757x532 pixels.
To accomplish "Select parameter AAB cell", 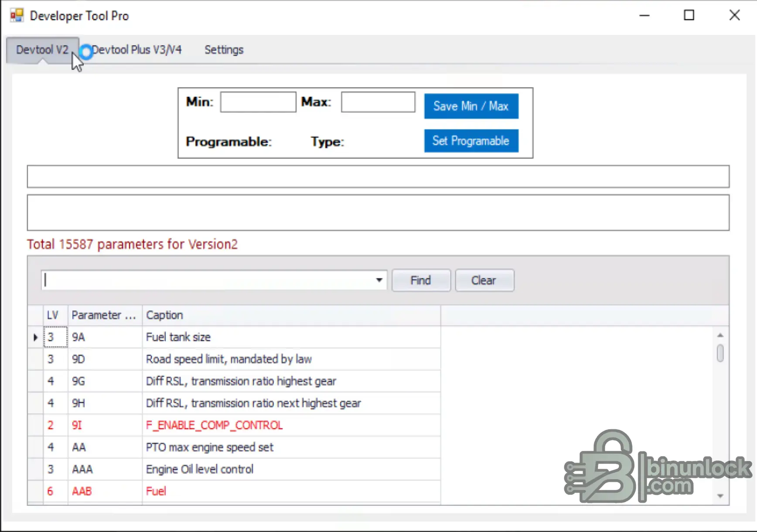I will (x=105, y=491).
